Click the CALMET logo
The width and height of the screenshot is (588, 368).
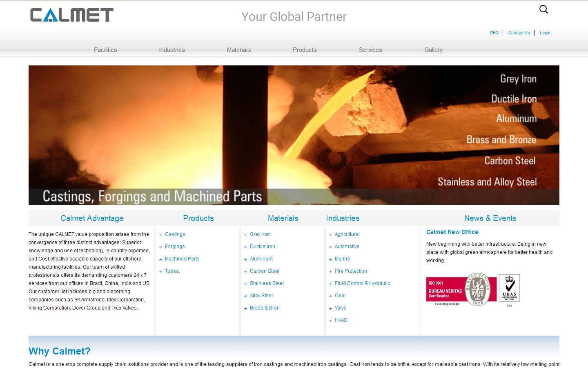(x=71, y=15)
